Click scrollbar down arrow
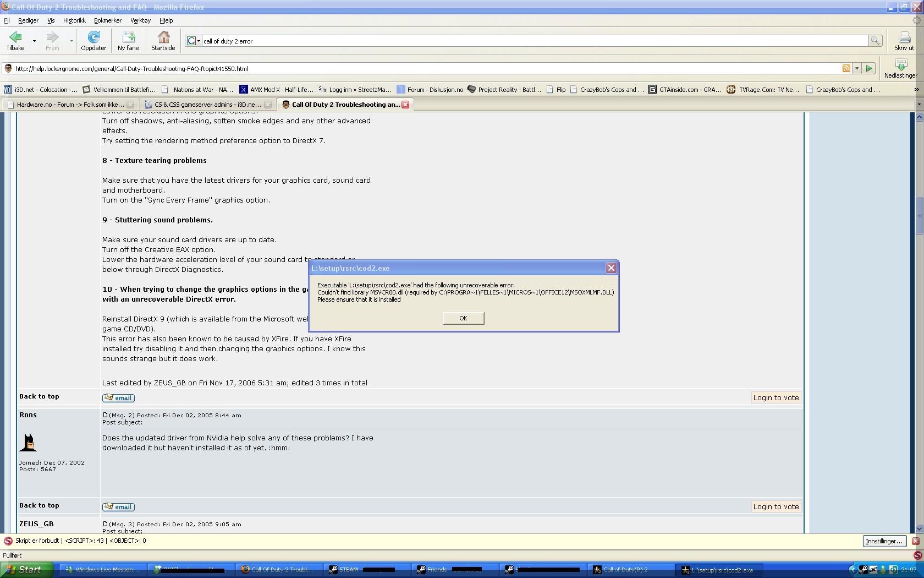This screenshot has width=924, height=578. point(919,528)
